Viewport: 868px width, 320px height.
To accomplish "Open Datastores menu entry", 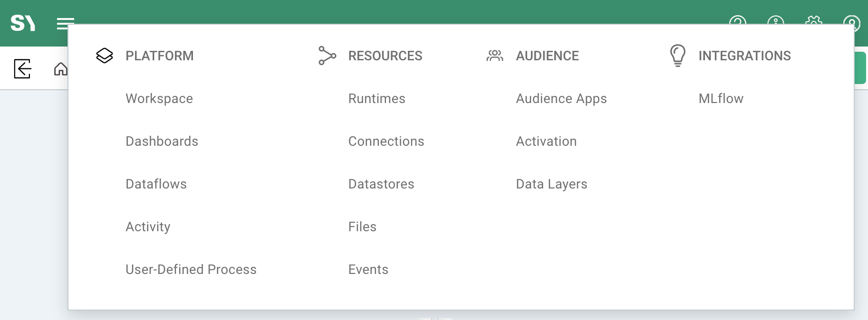I will (x=381, y=184).
